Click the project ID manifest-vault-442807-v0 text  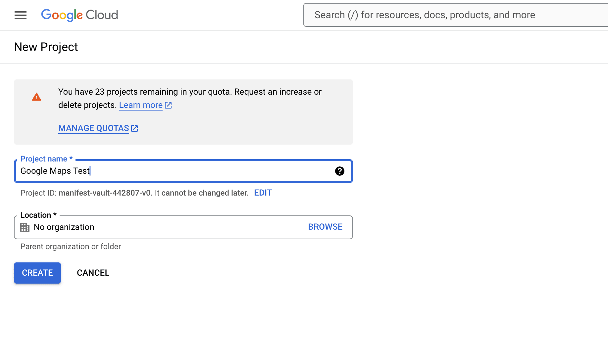[x=105, y=193]
